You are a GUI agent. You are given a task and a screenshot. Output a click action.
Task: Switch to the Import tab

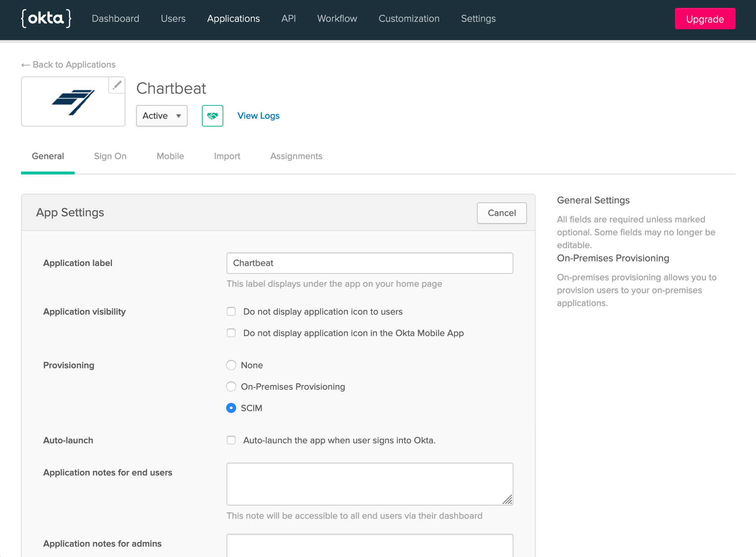(x=227, y=156)
